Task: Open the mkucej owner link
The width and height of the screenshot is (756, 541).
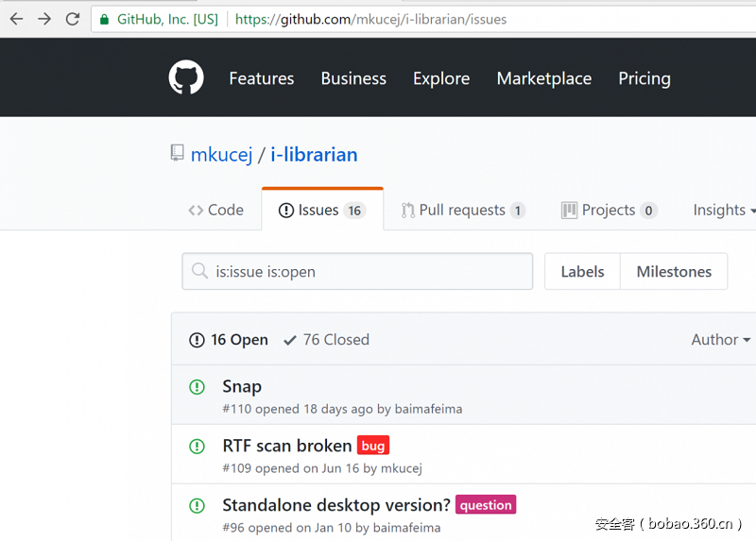Action: (x=221, y=155)
